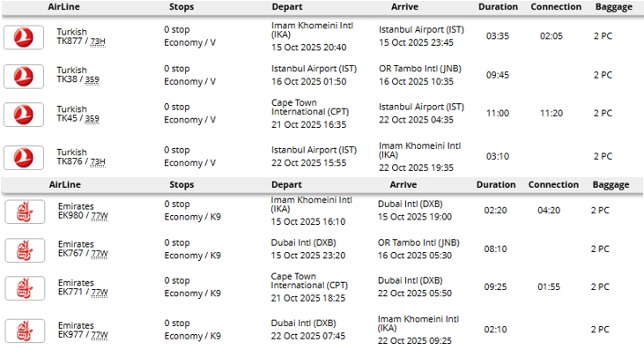Click the 77W aircraft code of EK977

100,335
